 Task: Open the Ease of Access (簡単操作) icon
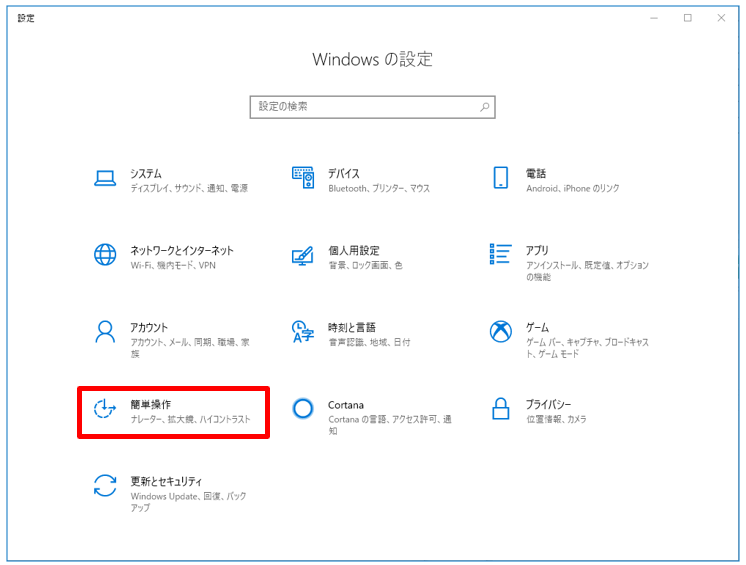[x=105, y=409]
